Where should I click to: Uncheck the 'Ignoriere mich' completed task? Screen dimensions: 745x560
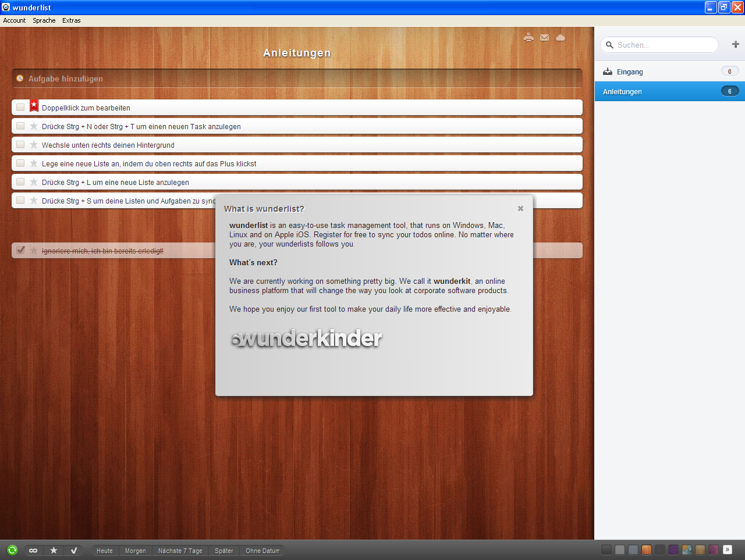pyautogui.click(x=20, y=249)
